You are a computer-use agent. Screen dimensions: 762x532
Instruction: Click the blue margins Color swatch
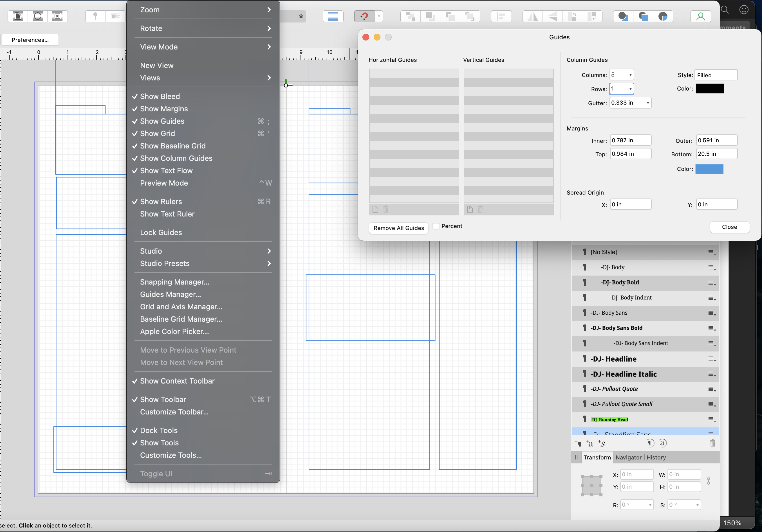(710, 169)
